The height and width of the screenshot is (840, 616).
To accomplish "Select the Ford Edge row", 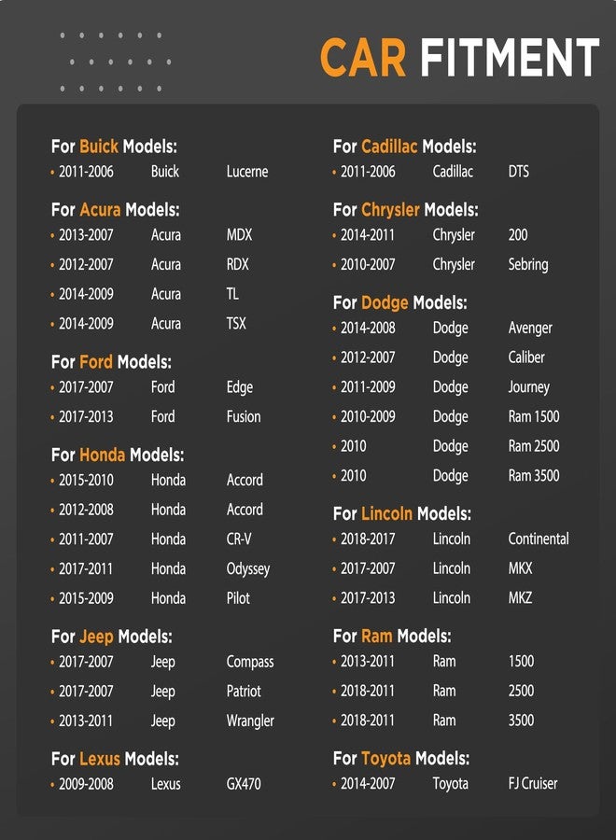I will 151,387.
